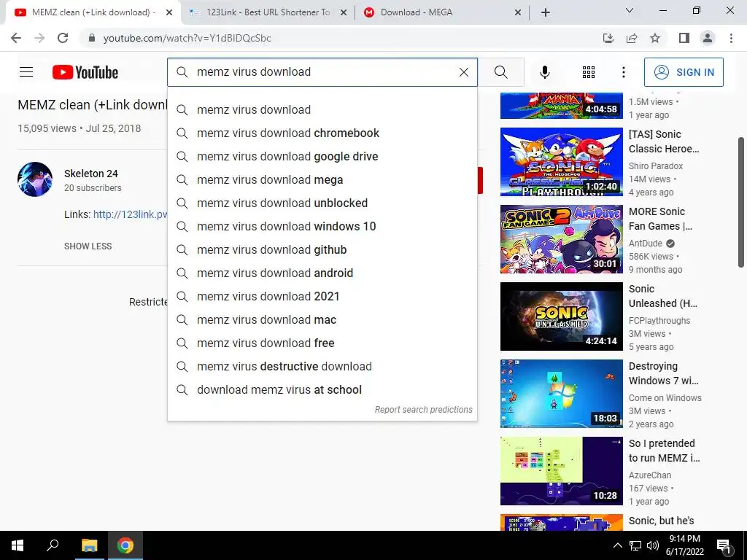
Task: Open the Sonic Unleashed video thumbnail
Action: click(x=561, y=316)
